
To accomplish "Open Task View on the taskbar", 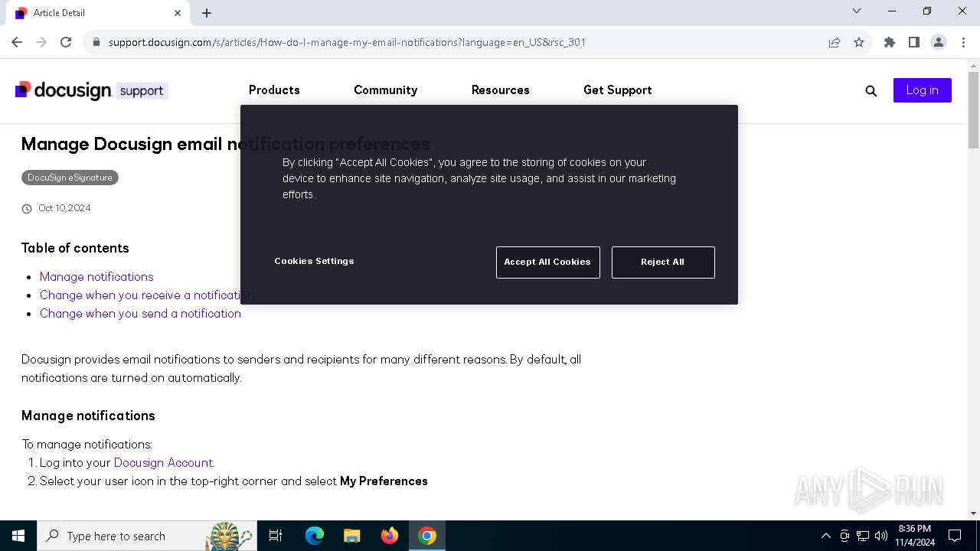I will (276, 536).
